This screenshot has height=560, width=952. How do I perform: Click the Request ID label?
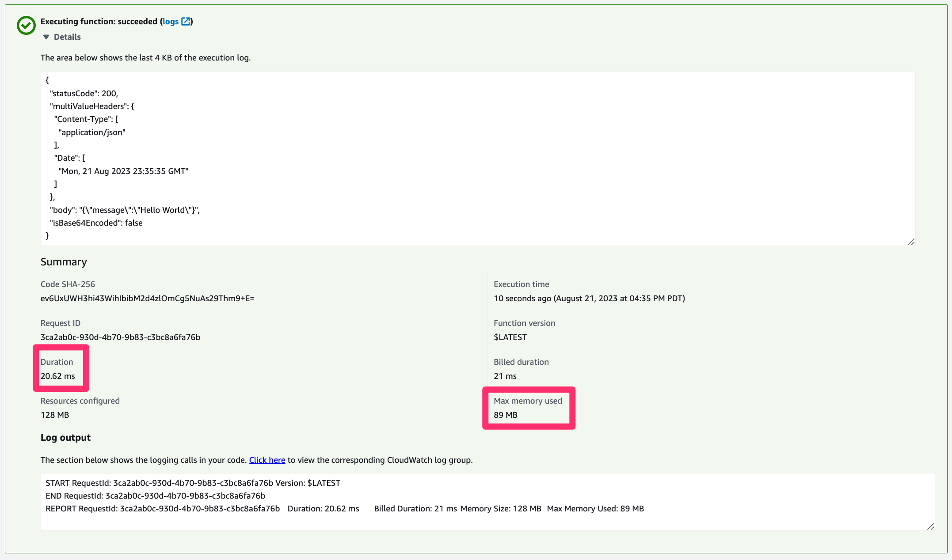[x=61, y=323]
